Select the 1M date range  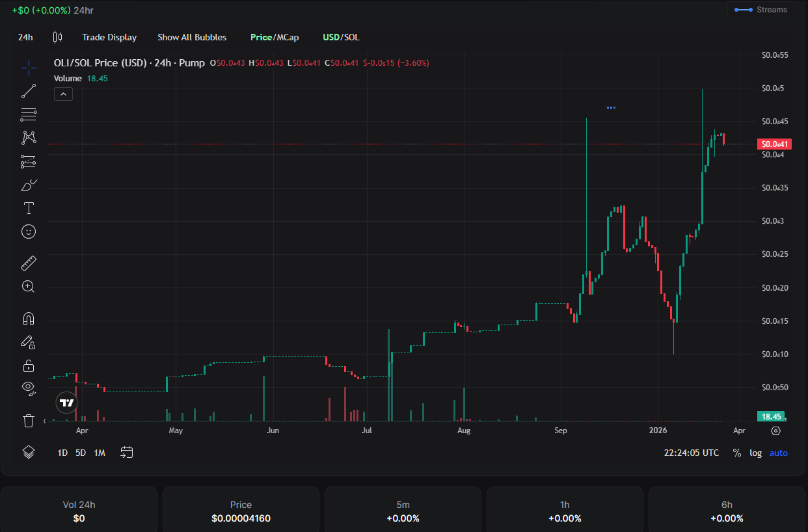(100, 453)
